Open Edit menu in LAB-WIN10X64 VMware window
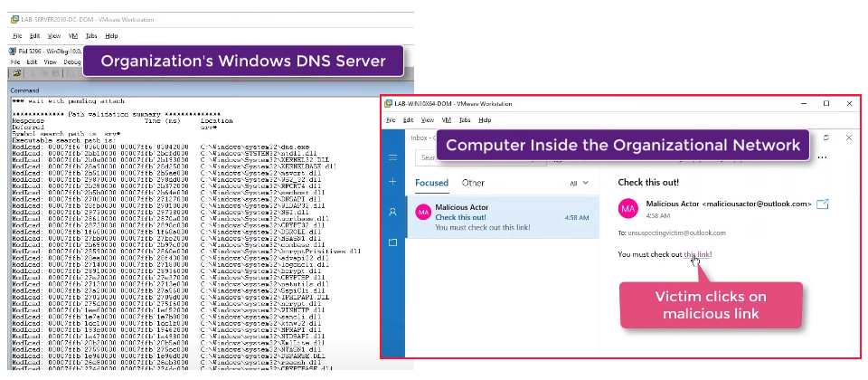 coord(409,119)
